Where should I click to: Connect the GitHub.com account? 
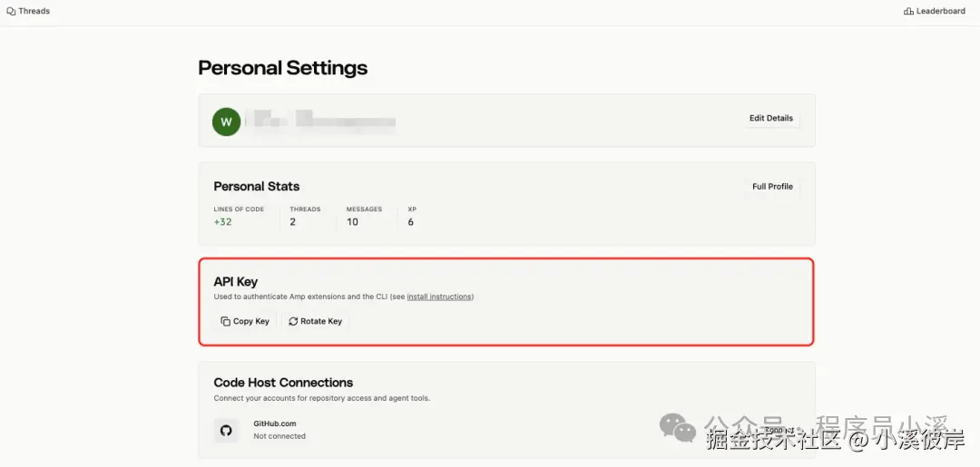[x=778, y=430]
